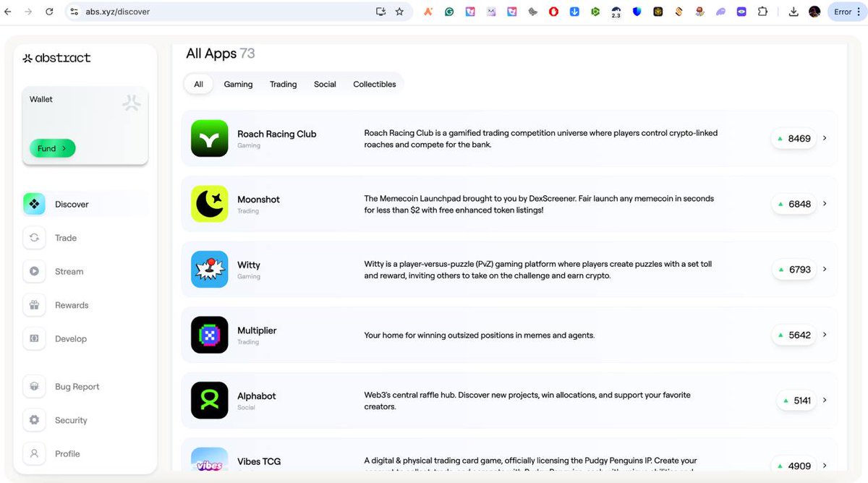This screenshot has height=483, width=868.
Task: Click the Develop code icon
Action: pyautogui.click(x=34, y=338)
